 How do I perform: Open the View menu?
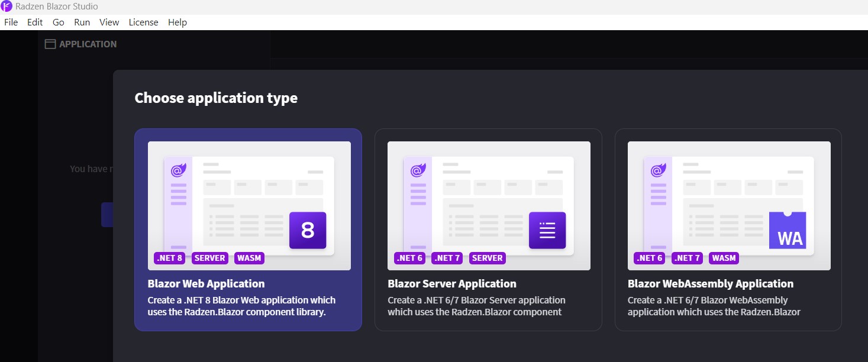(x=109, y=22)
